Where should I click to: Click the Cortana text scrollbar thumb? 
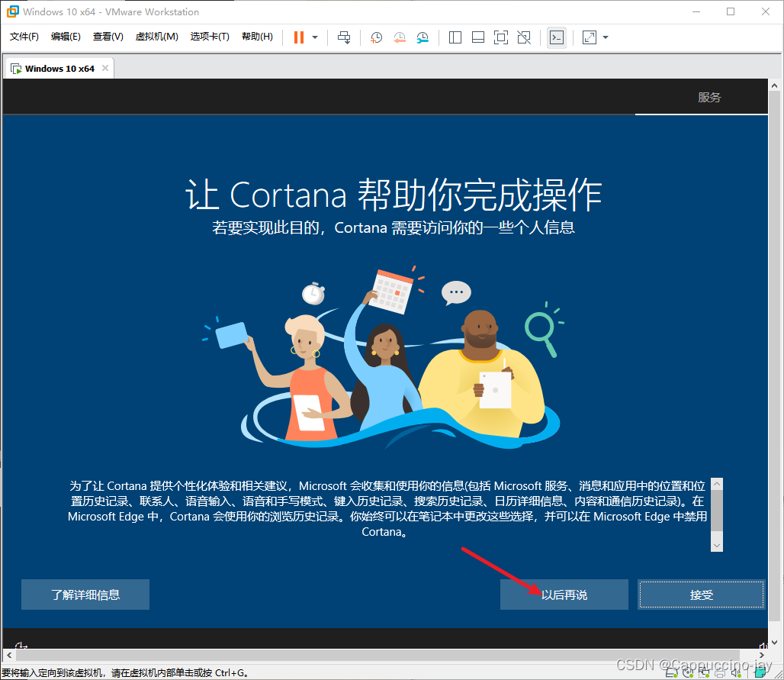(x=716, y=511)
